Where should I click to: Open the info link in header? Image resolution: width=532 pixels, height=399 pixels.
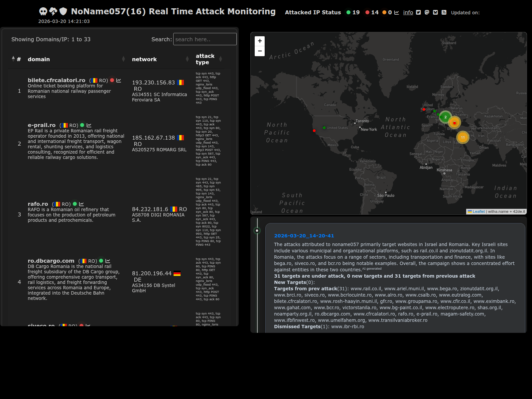tap(408, 13)
